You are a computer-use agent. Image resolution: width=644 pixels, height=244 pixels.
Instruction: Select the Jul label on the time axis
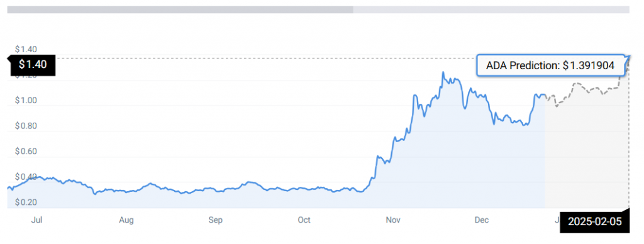click(x=37, y=220)
